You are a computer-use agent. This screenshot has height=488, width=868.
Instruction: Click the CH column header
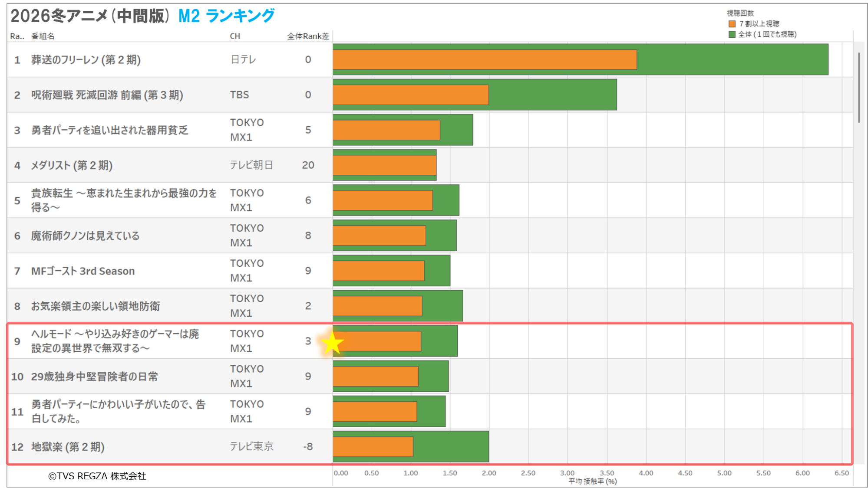235,36
